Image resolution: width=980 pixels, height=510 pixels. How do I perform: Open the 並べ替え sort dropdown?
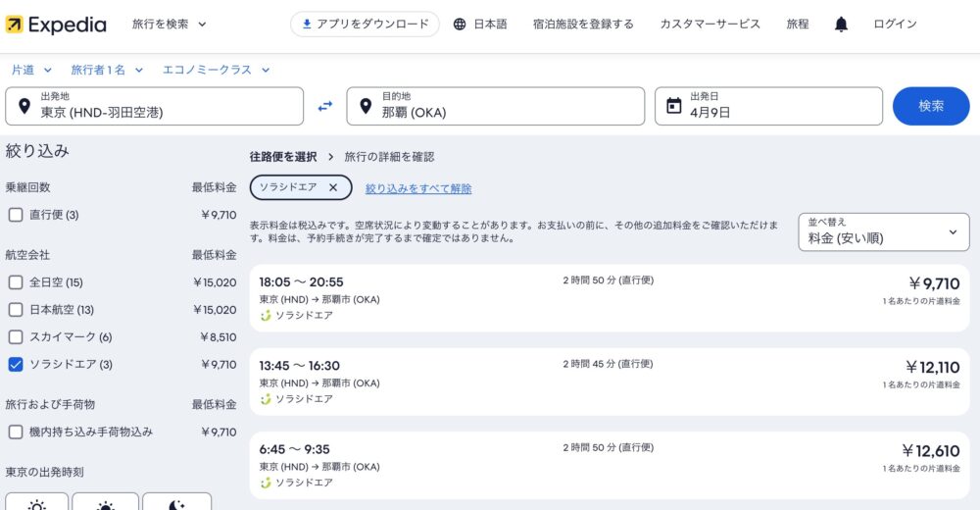884,231
